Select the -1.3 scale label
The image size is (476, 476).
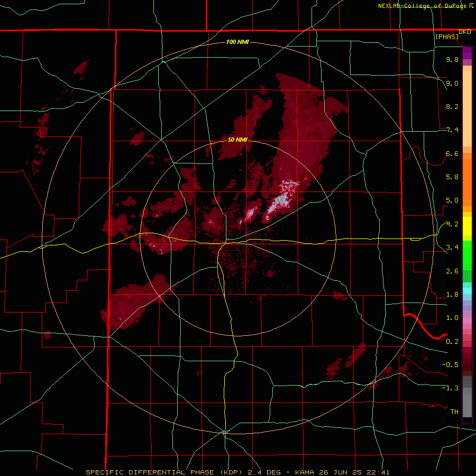pos(450,388)
